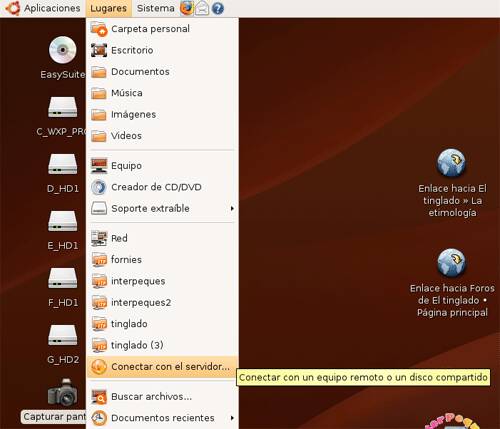Viewport: 500px width, 429px height.
Task: Open the Videos folder
Action: pyautogui.click(x=162, y=136)
